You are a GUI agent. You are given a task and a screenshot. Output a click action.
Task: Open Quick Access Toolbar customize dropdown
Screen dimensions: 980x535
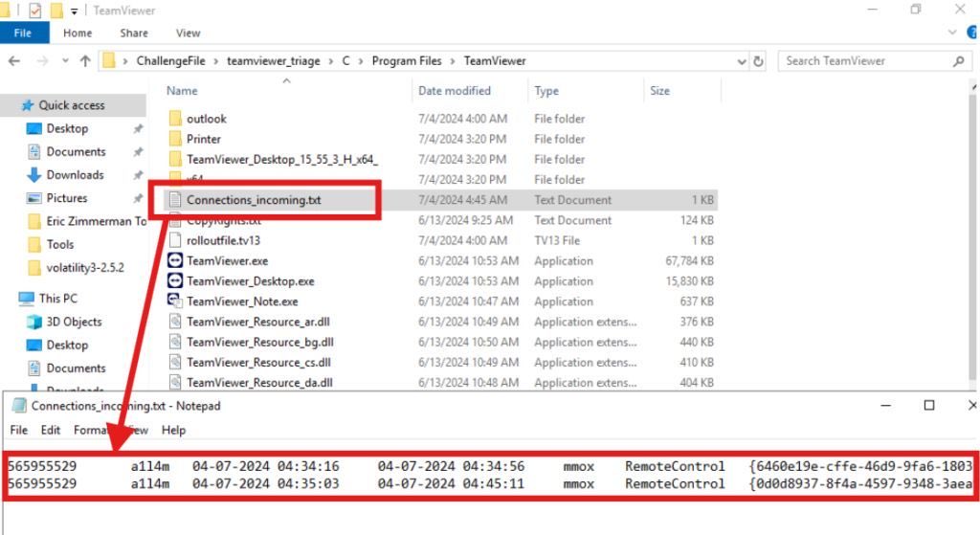point(74,11)
